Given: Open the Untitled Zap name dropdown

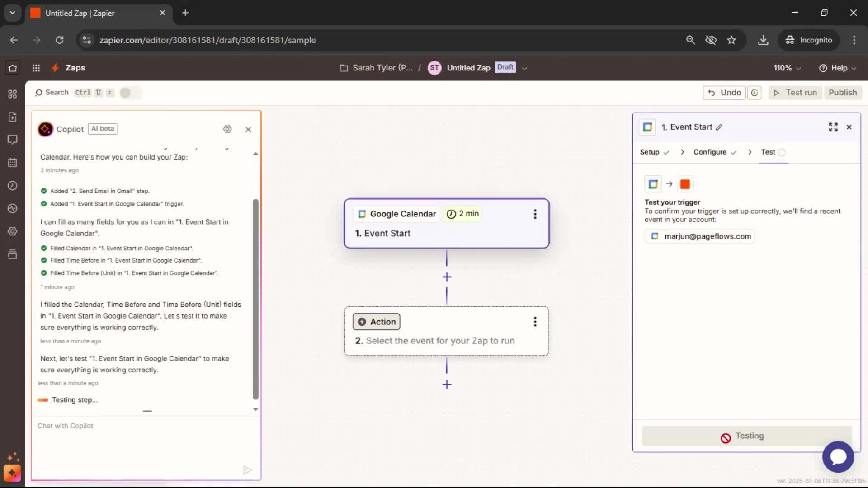Looking at the screenshot, I should click(x=524, y=68).
